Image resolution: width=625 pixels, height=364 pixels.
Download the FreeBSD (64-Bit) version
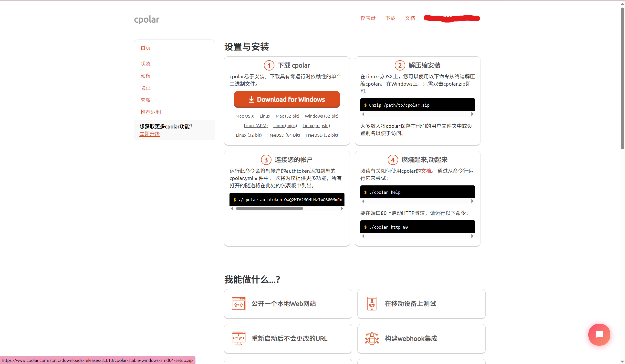(284, 135)
